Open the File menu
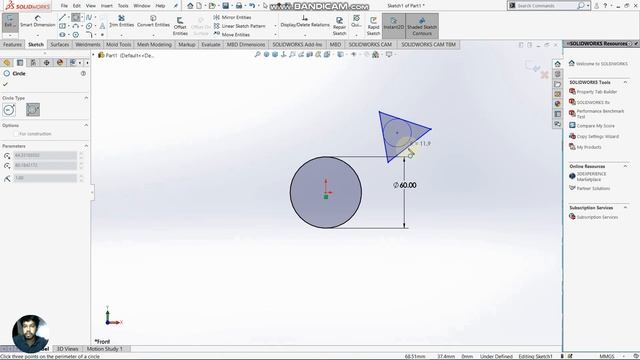The height and width of the screenshot is (360, 640). pos(64,6)
